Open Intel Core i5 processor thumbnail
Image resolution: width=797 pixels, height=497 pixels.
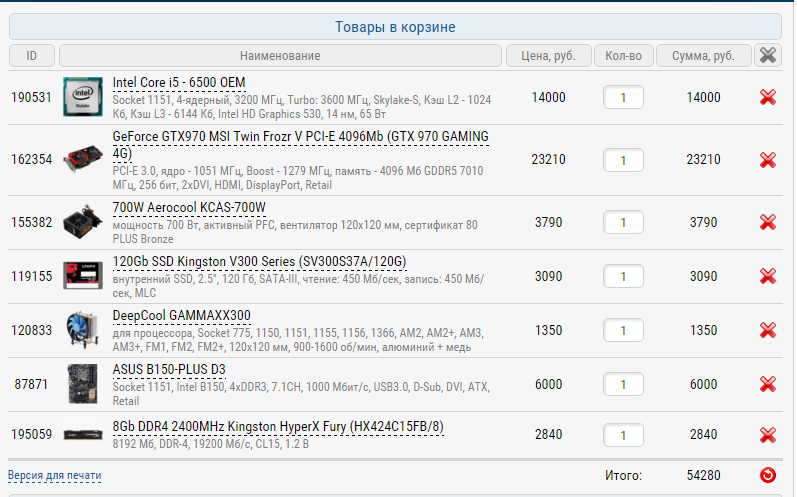83,97
